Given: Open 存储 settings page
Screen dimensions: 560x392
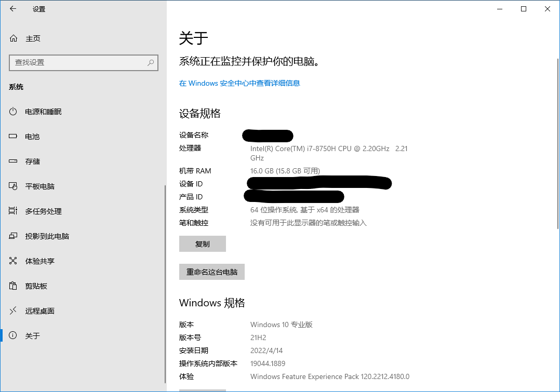Looking at the screenshot, I should click(83, 161).
